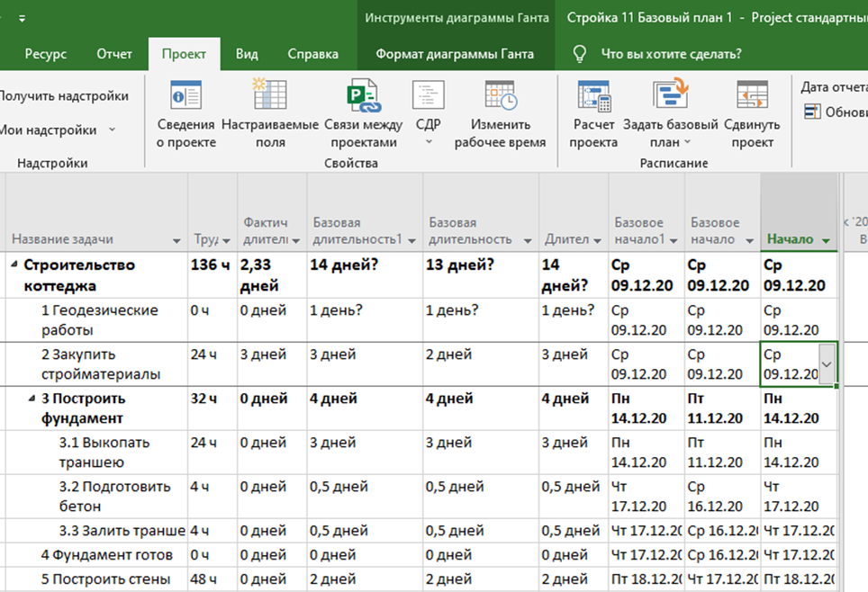
Task: Click the Update project icon beside Обнов
Action: click(x=812, y=112)
